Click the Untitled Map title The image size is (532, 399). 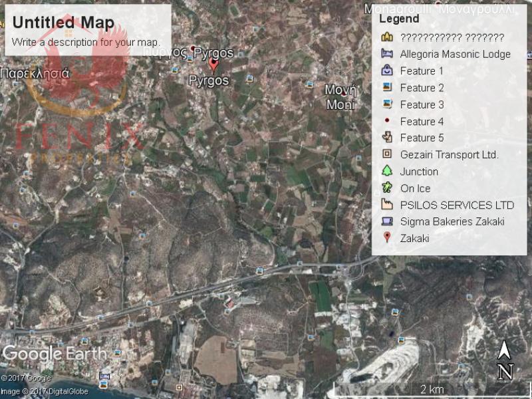pos(63,23)
